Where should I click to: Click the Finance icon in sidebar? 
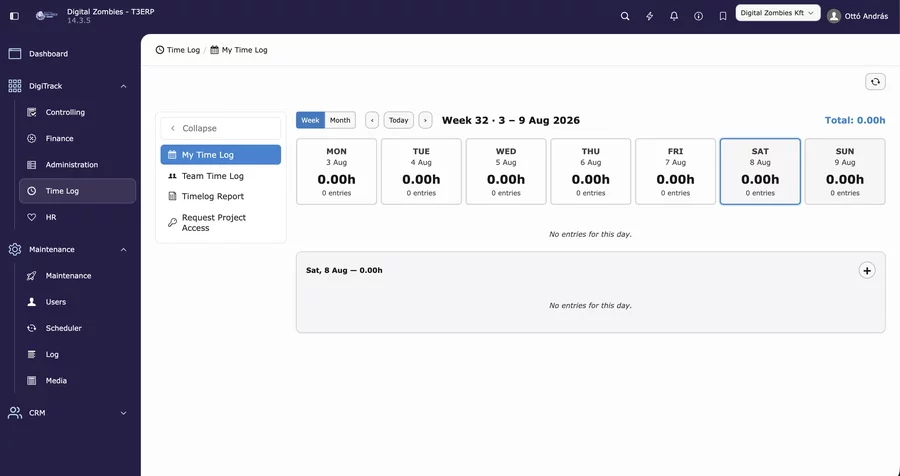point(32,138)
